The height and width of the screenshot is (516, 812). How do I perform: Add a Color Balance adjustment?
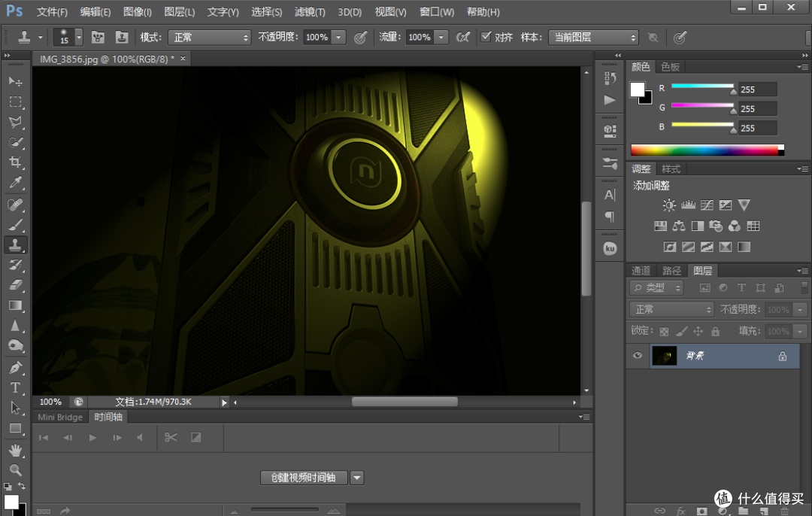pos(679,226)
